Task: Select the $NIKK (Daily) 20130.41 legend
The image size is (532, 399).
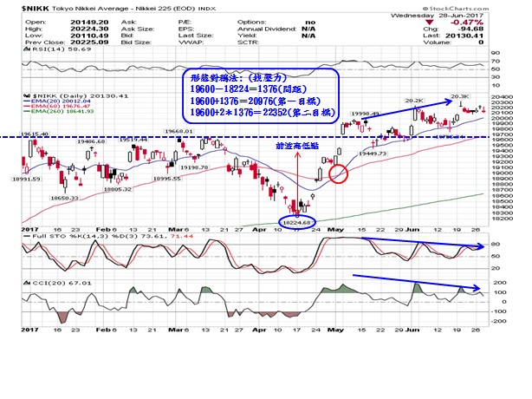Action: tap(80, 96)
